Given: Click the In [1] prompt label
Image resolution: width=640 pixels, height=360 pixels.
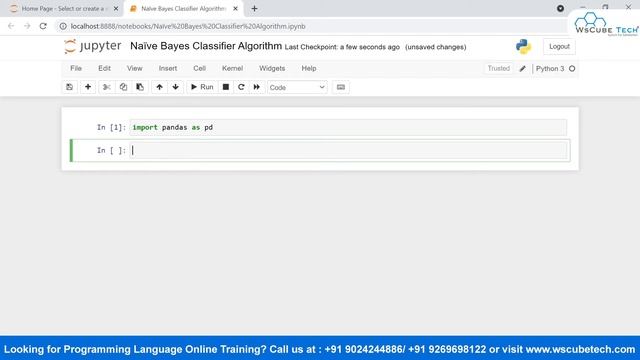Looking at the screenshot, I should (111, 127).
